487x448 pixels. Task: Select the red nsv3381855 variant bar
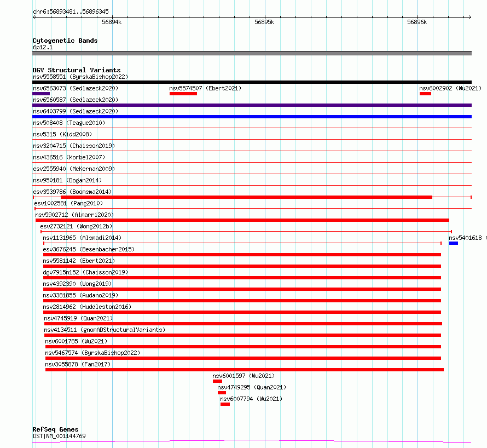242,301
